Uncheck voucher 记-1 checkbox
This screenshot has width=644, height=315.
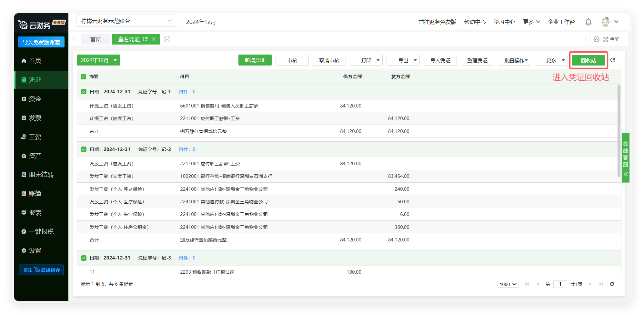click(84, 92)
